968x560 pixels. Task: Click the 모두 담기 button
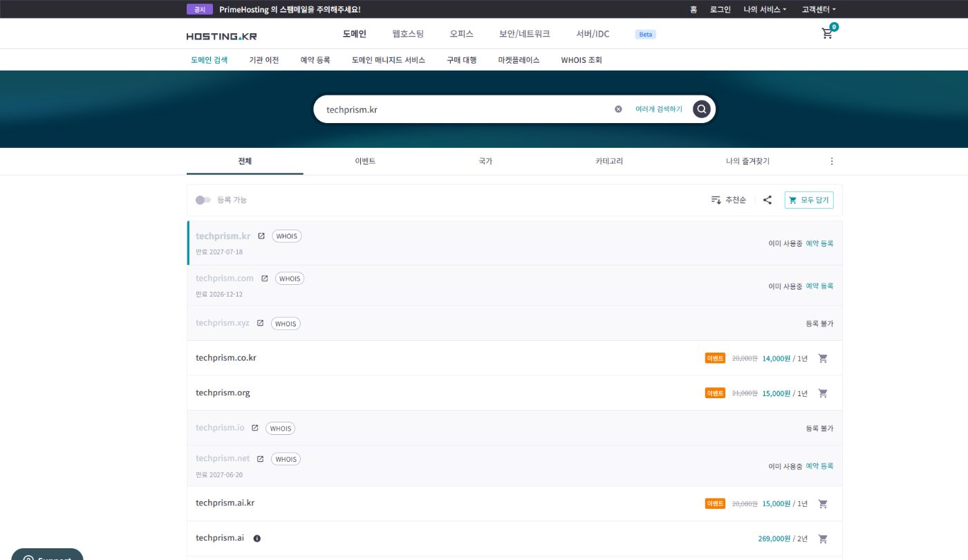click(809, 200)
